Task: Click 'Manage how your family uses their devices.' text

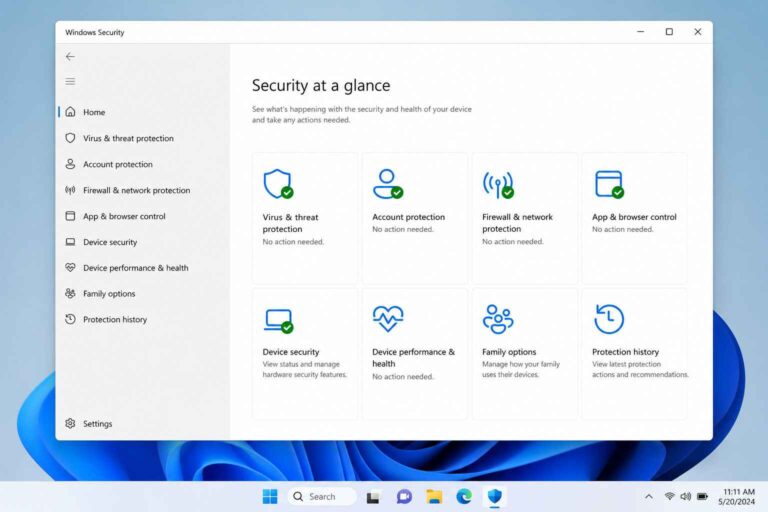Action: (521, 369)
